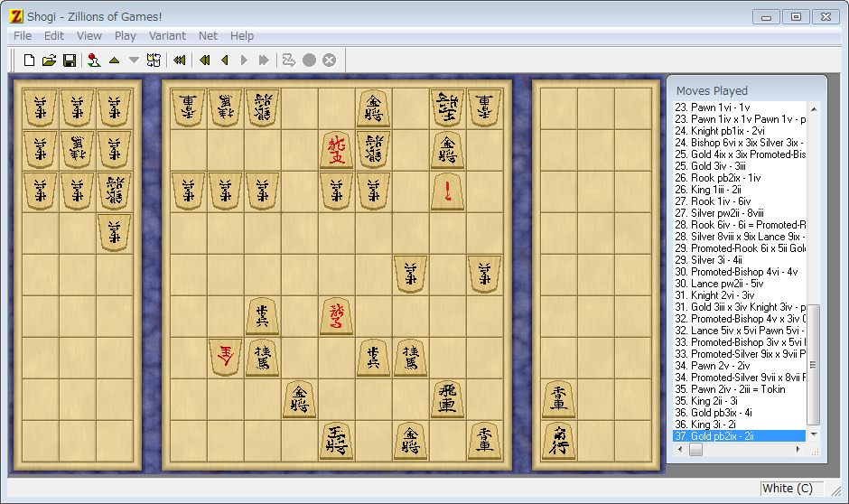This screenshot has height=504, width=849.
Task: Select move '26. King 1iii - 2ii'
Action: pos(739,190)
